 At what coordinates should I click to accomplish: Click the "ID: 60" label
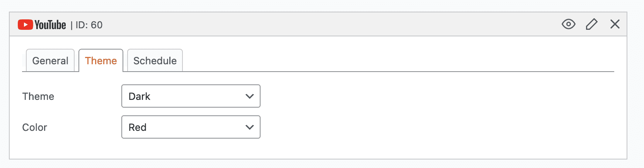[89, 25]
